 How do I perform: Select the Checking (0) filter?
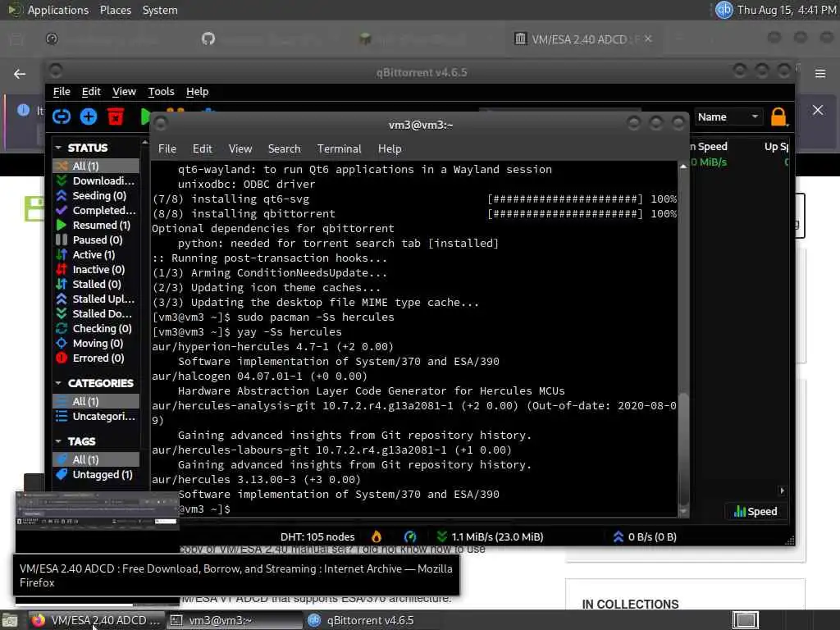click(96, 328)
